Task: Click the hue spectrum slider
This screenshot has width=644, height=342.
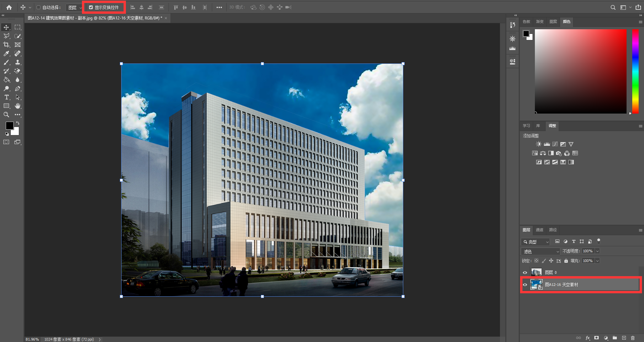Action: click(635, 71)
